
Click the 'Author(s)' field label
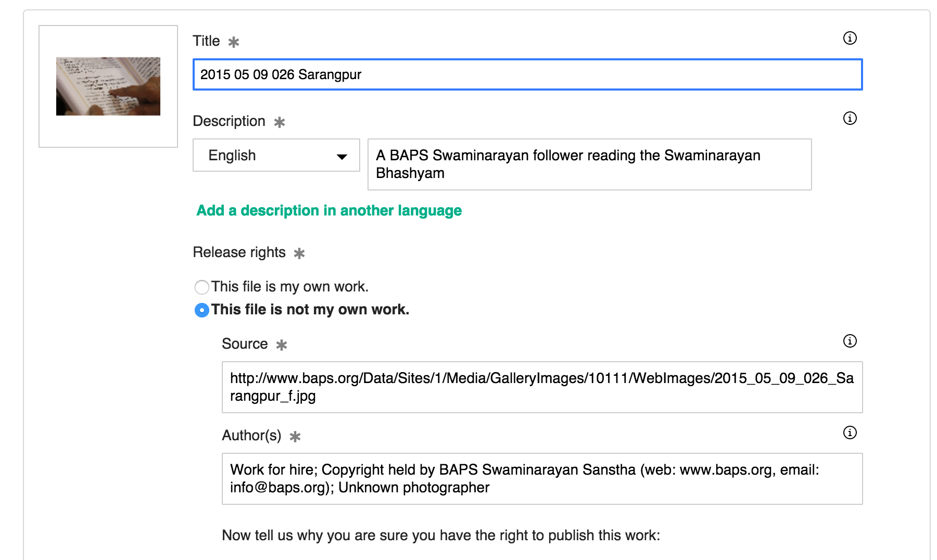pyautogui.click(x=251, y=436)
